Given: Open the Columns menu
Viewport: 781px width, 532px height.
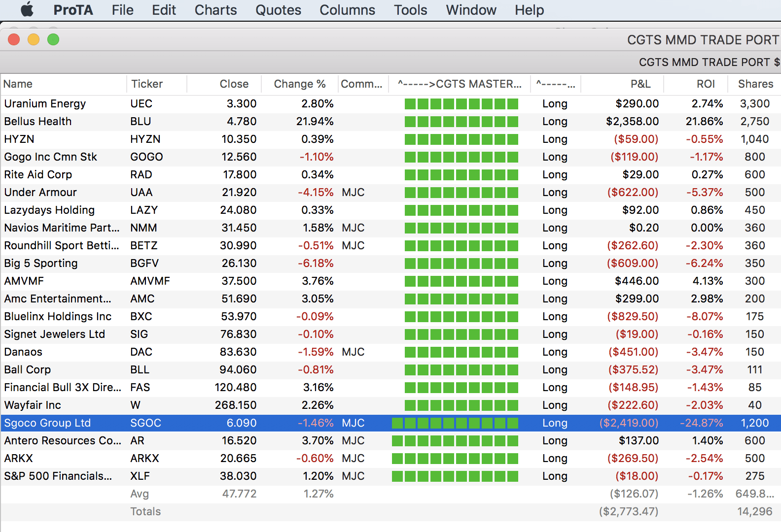Looking at the screenshot, I should pyautogui.click(x=347, y=10).
